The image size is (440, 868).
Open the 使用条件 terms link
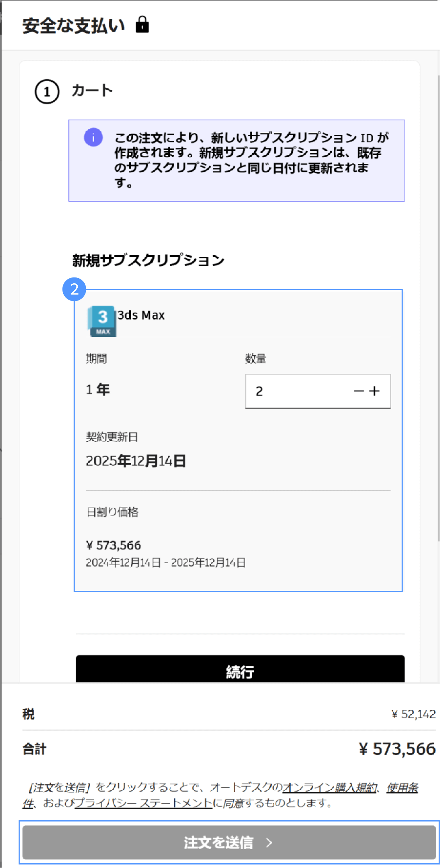pyautogui.click(x=402, y=787)
